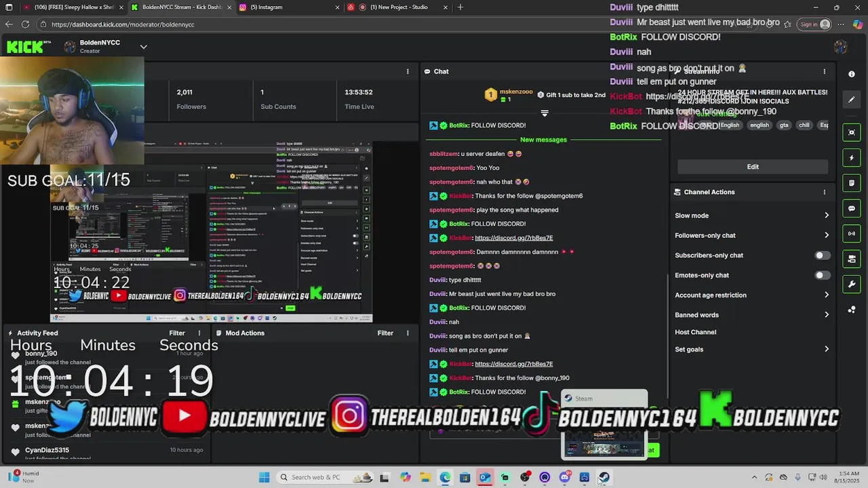868x488 pixels.
Task: Open Microsoft Edge from the taskbar
Action: 445,477
